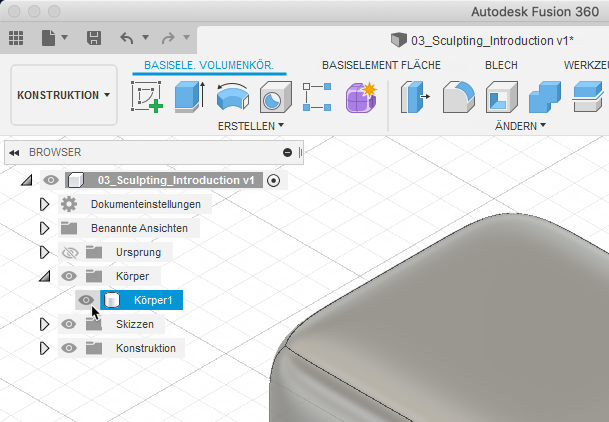Hide the Skizzen folder

pos(69,324)
